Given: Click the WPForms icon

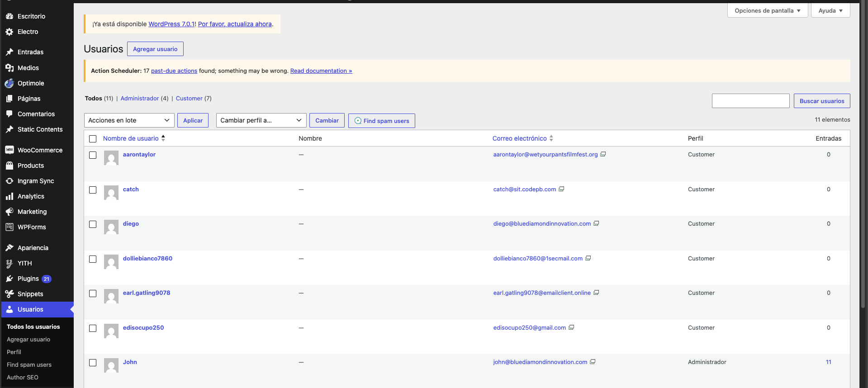Looking at the screenshot, I should [9, 227].
